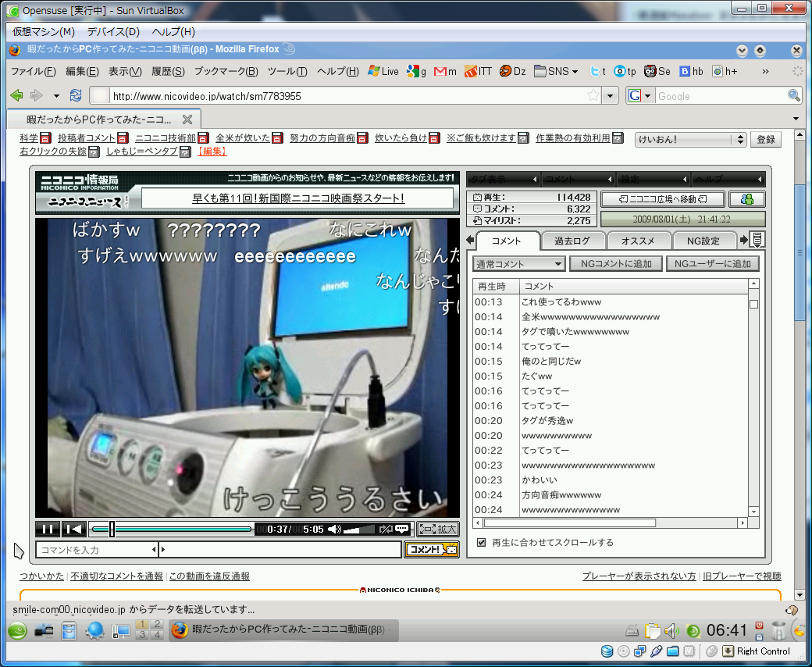This screenshot has height=667, width=812.
Task: Open the 不適切なコメントを通報 link
Action: tap(116, 576)
